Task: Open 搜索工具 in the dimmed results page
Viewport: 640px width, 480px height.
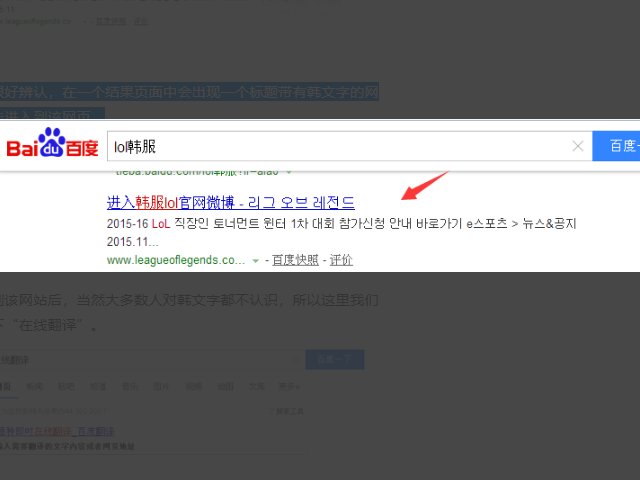Action: tap(289, 410)
